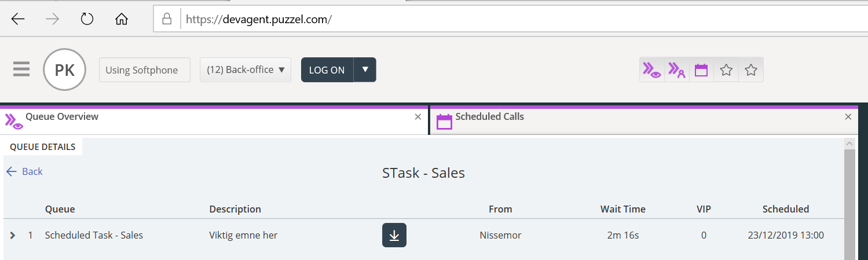
Task: Refresh the browser page
Action: point(87,19)
